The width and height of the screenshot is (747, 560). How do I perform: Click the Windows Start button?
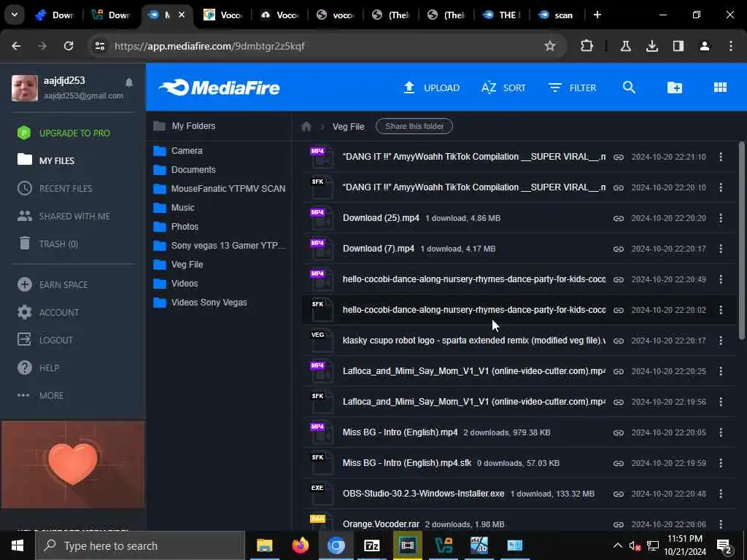18,545
